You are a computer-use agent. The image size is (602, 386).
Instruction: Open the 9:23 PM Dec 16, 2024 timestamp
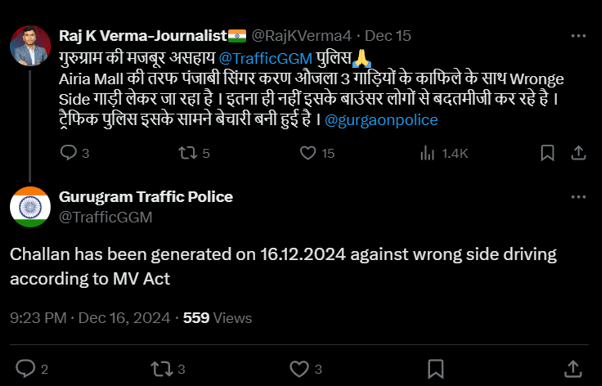tap(90, 318)
